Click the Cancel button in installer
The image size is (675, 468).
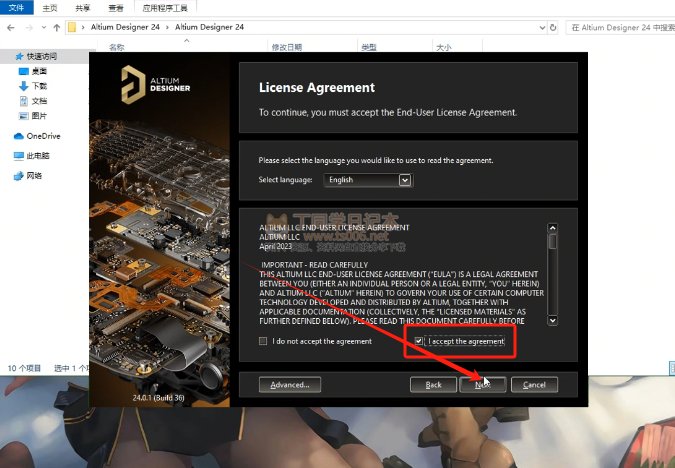tap(534, 385)
